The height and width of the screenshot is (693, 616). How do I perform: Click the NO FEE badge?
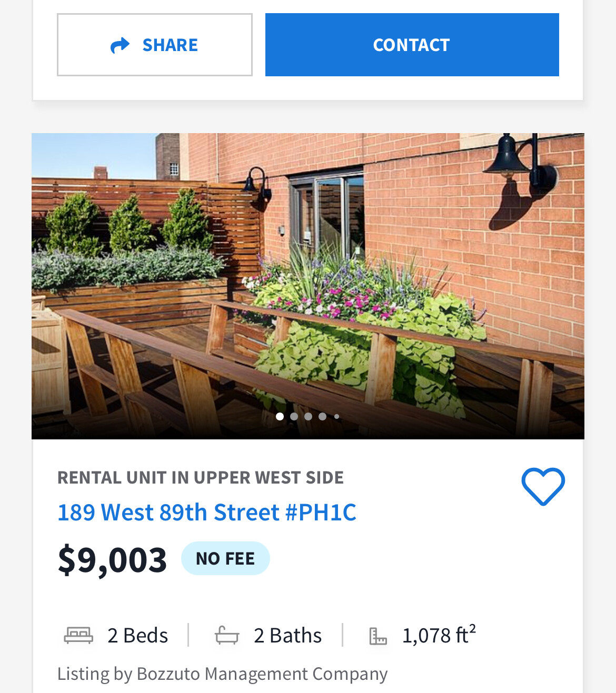[x=225, y=558]
